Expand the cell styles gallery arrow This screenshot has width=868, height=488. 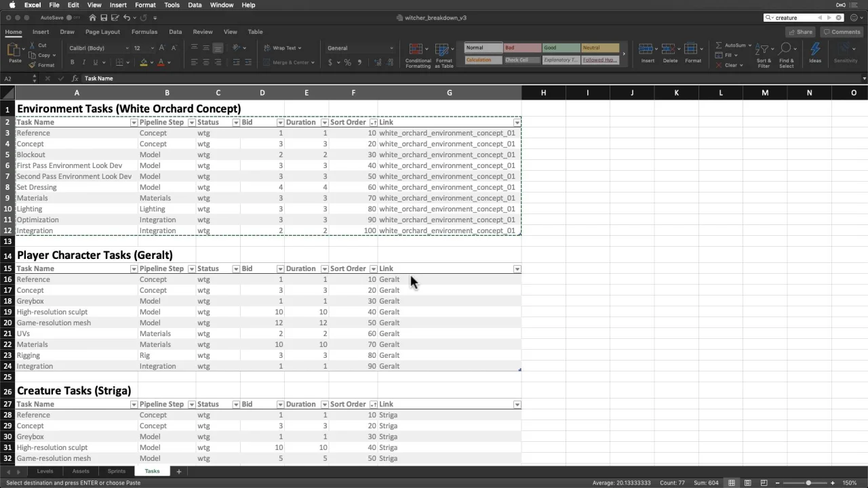624,54
